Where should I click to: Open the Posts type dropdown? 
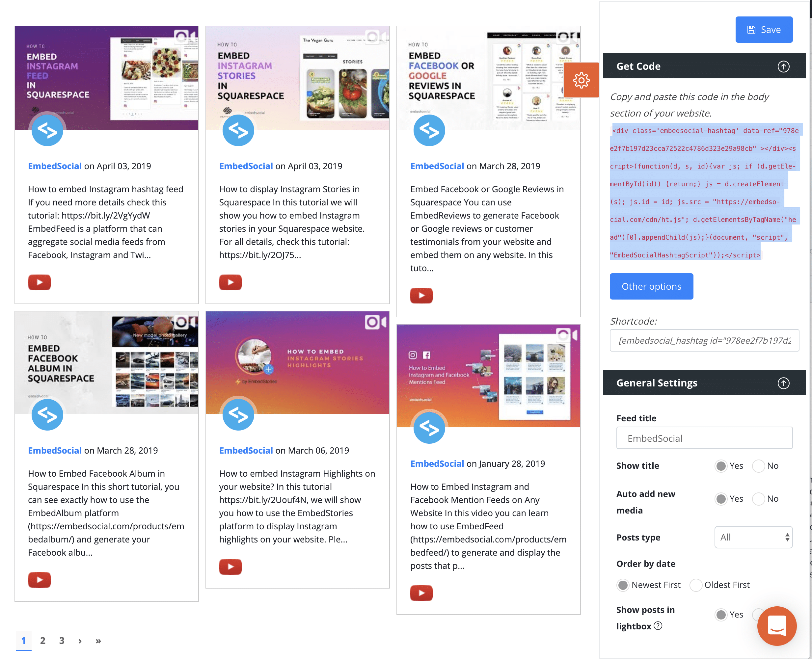point(753,537)
